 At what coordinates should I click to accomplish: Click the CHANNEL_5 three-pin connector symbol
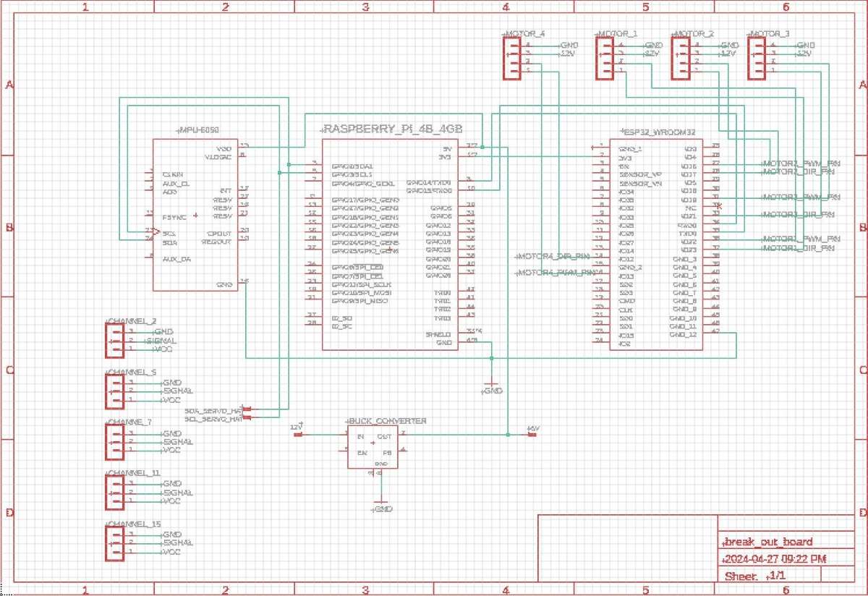114,391
